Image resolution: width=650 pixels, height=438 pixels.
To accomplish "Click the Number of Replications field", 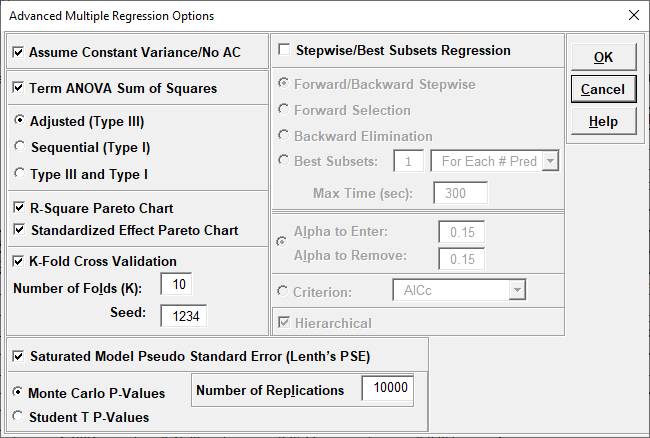I will click(x=388, y=388).
